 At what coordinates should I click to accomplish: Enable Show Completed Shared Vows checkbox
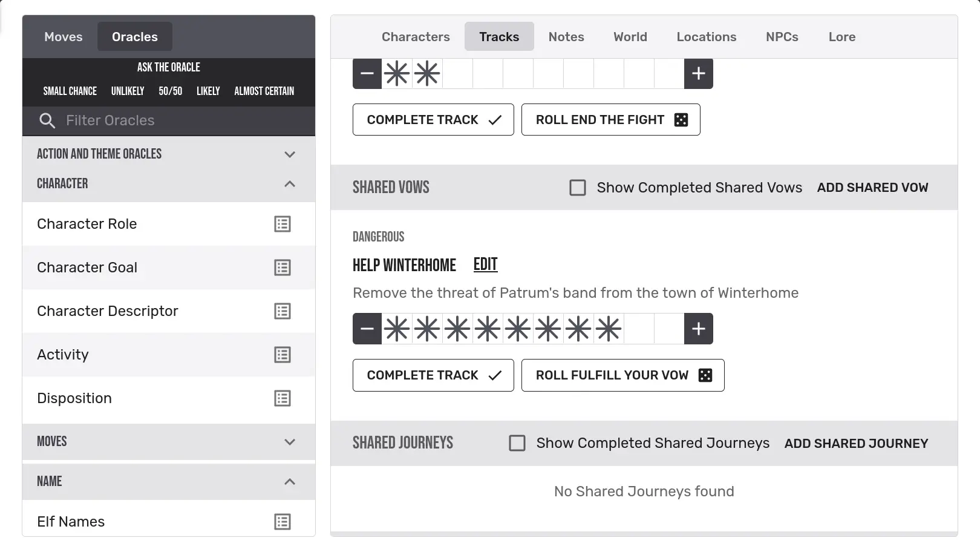(x=578, y=188)
